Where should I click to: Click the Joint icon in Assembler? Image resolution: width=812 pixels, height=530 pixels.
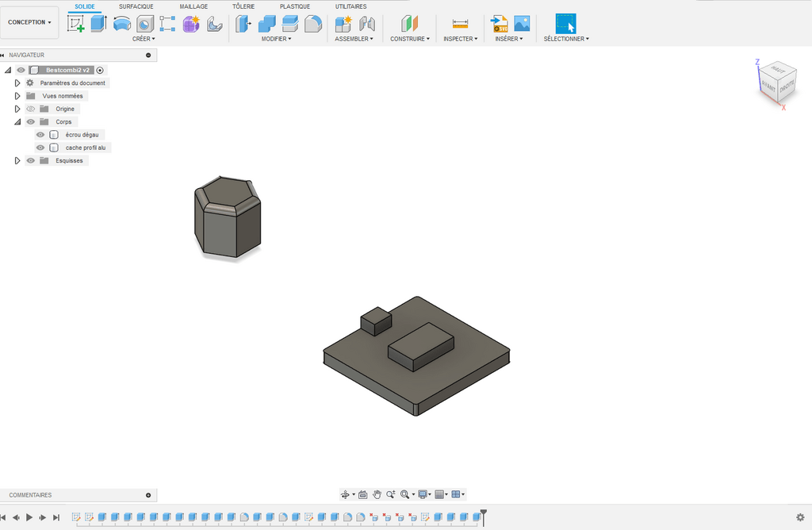pyautogui.click(x=366, y=24)
